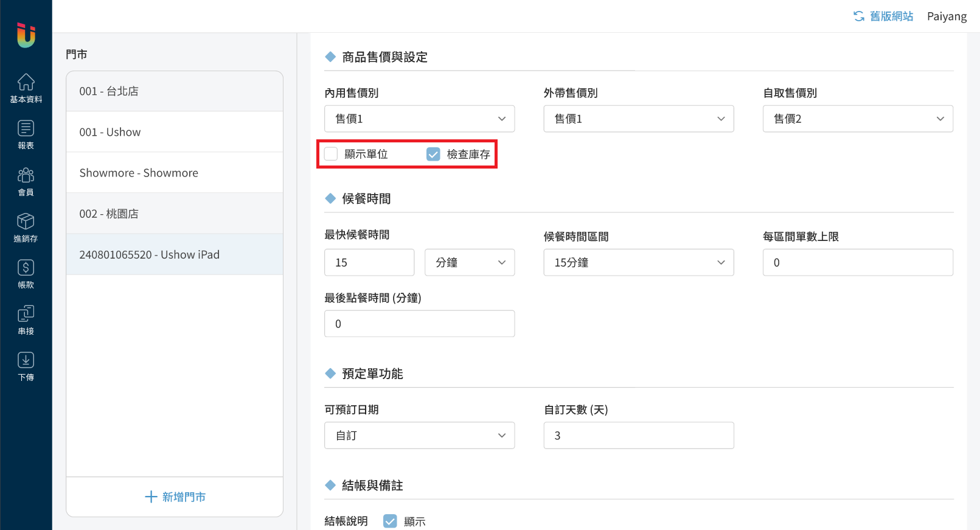The height and width of the screenshot is (530, 980).
Task: Expand the 候餐時間區間 dropdown
Action: [x=638, y=262]
